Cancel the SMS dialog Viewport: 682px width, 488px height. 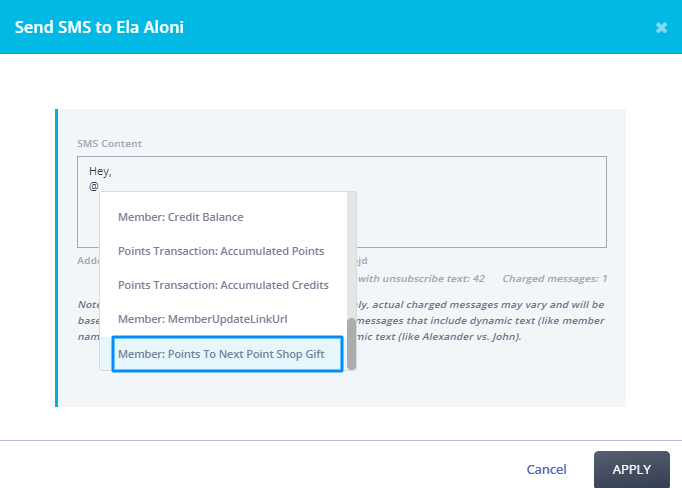pos(546,469)
